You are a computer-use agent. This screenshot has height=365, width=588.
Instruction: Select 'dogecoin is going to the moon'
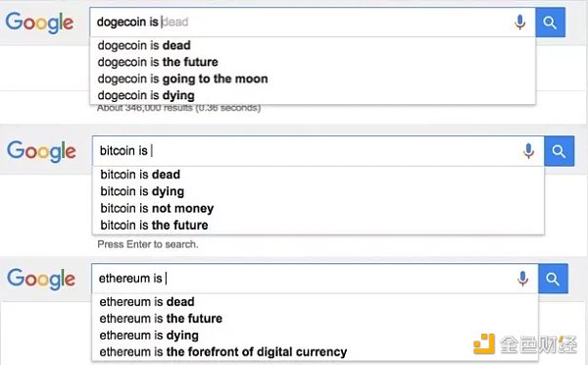point(313,78)
